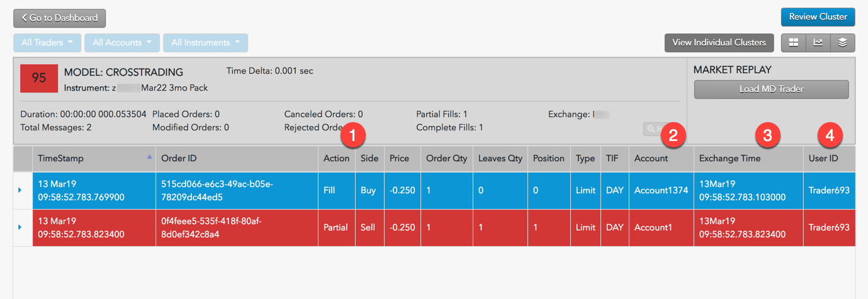Go back to Dashboard
The height and width of the screenshot is (299, 868).
point(60,18)
